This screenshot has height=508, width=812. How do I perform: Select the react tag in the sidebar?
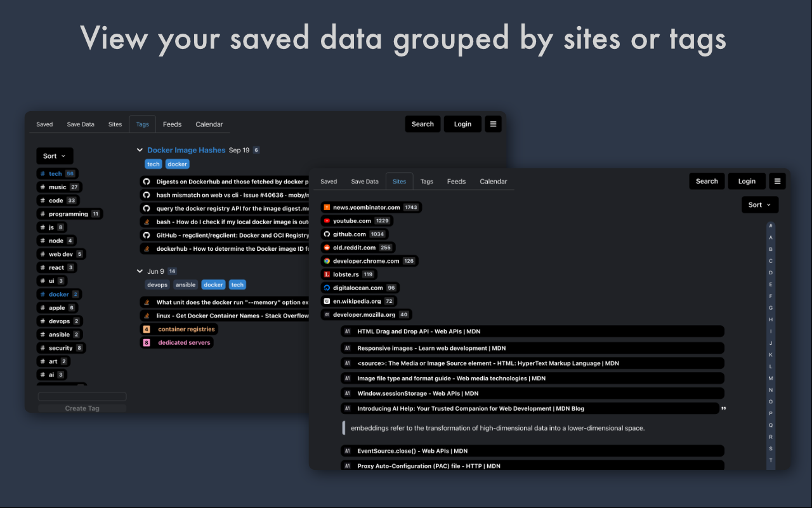pos(56,267)
